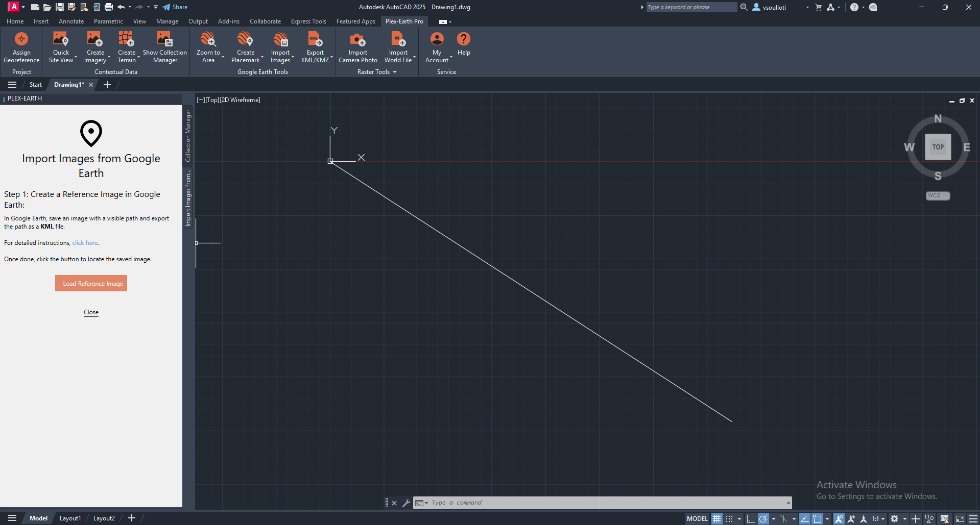Expand the Raster Tools panel
The image size is (980, 525).
click(x=377, y=72)
